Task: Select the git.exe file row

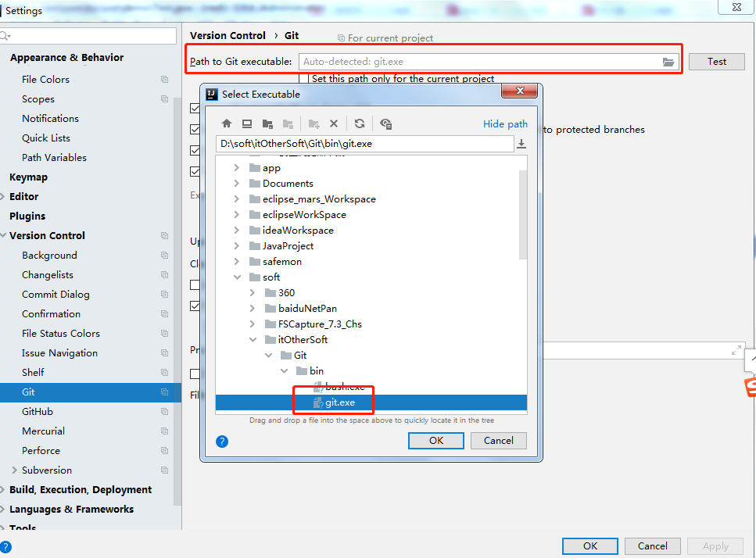Action: [x=371, y=402]
